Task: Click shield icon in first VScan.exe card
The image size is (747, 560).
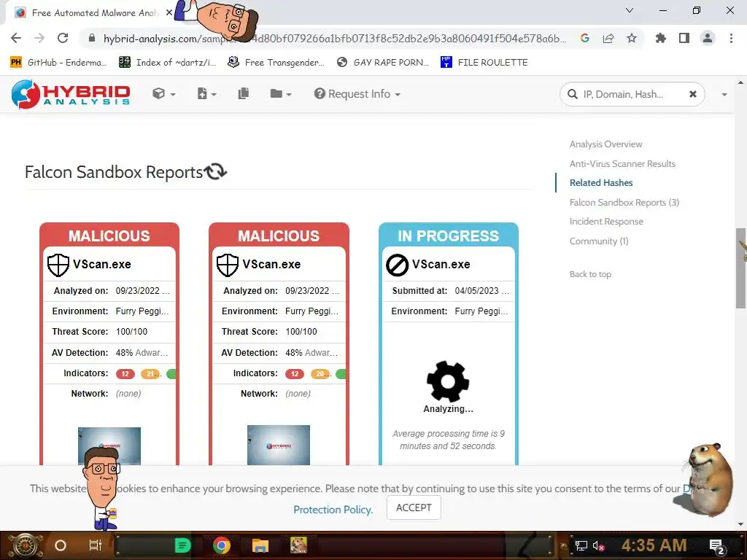Action: coord(58,265)
